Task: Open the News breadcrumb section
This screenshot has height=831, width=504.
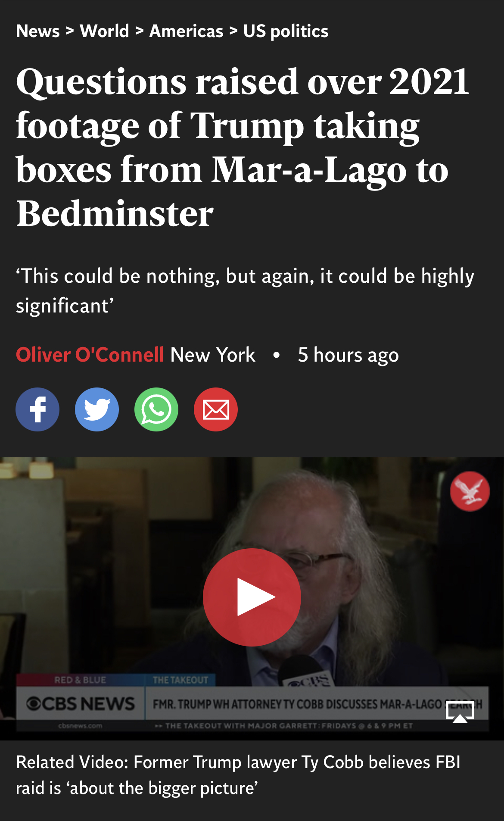Action: point(38,31)
